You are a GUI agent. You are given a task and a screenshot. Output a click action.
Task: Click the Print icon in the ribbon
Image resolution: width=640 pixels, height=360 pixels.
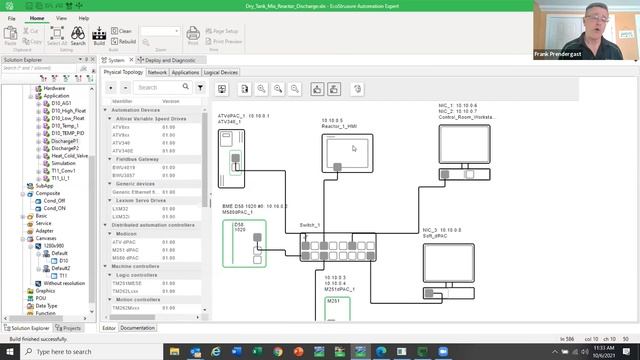(193, 36)
